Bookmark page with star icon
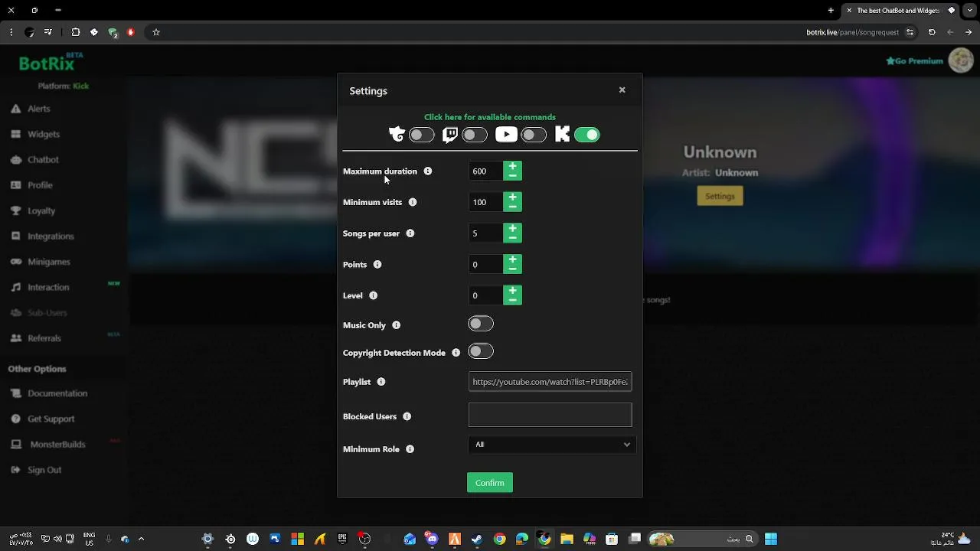980x551 pixels. pos(156,32)
